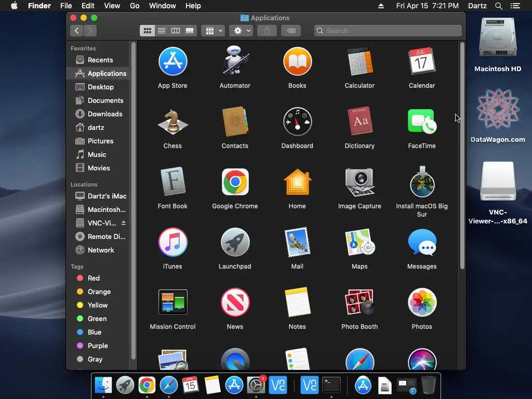Open the group-by arrangement dropdown
Image resolution: width=532 pixels, height=399 pixels.
pyautogui.click(x=213, y=31)
